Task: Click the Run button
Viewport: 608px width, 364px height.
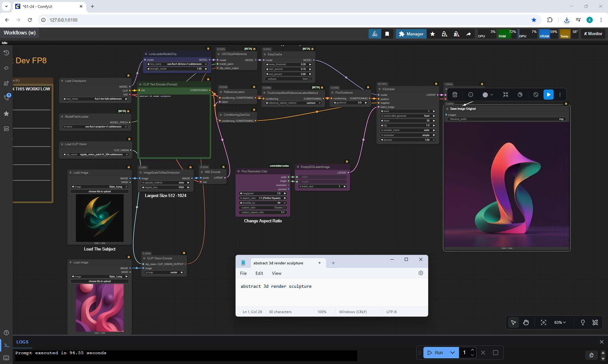Action: [436, 353]
